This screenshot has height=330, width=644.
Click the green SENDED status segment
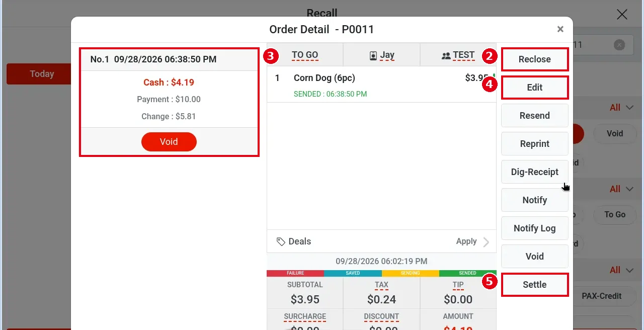(x=467, y=273)
